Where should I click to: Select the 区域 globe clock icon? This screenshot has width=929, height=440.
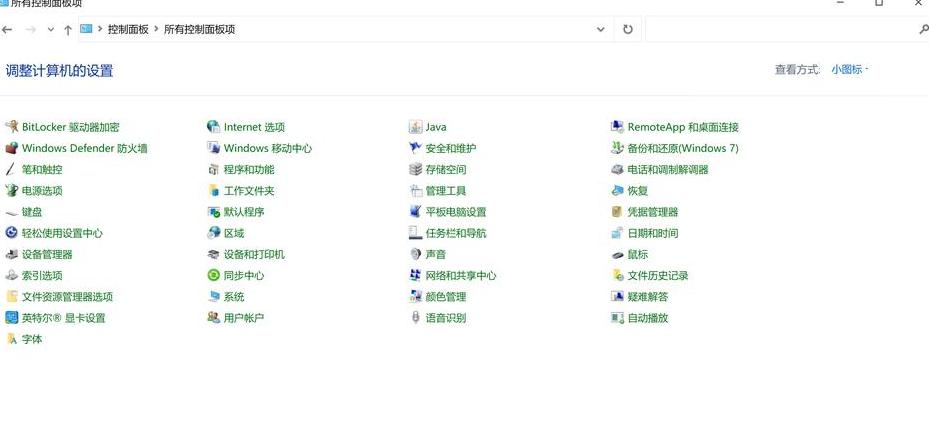[213, 233]
